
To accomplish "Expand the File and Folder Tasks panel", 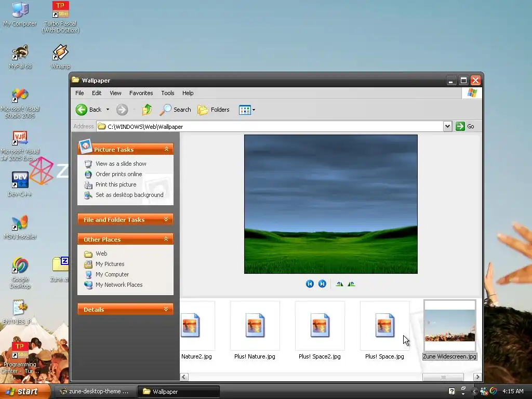I will coord(166,220).
